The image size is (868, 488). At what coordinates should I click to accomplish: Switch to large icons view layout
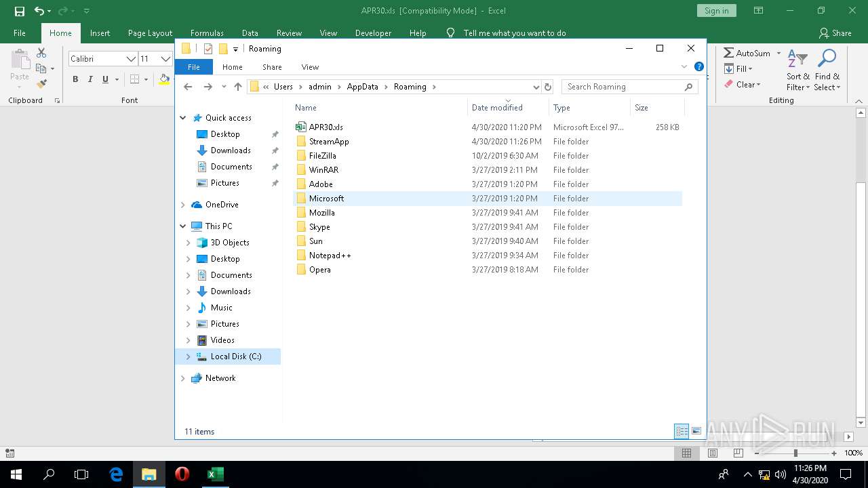[696, 431]
